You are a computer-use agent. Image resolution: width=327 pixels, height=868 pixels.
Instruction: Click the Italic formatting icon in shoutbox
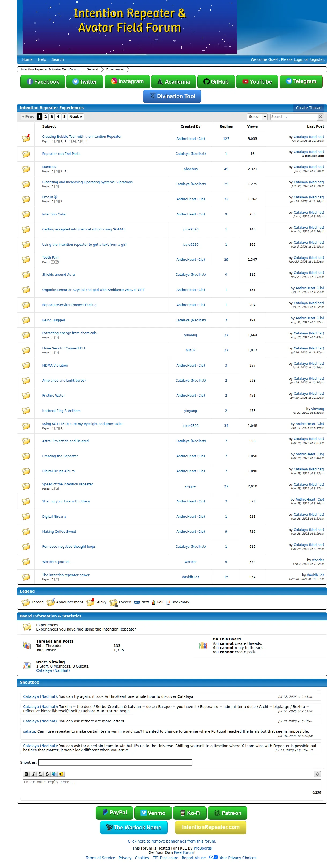pos(34,774)
